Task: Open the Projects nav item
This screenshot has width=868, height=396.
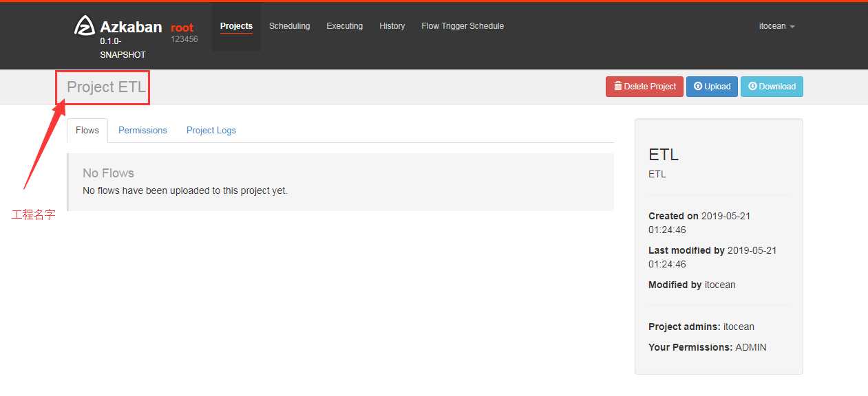Action: [x=236, y=26]
